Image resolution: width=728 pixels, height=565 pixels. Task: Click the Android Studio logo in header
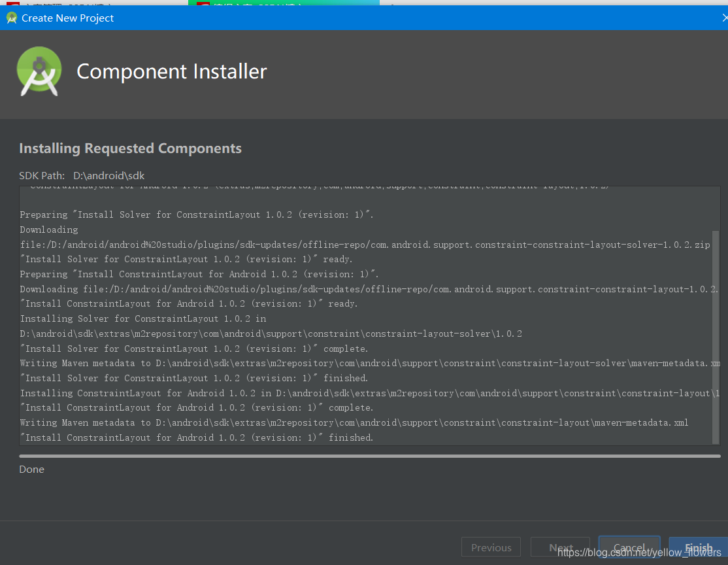pos(39,71)
